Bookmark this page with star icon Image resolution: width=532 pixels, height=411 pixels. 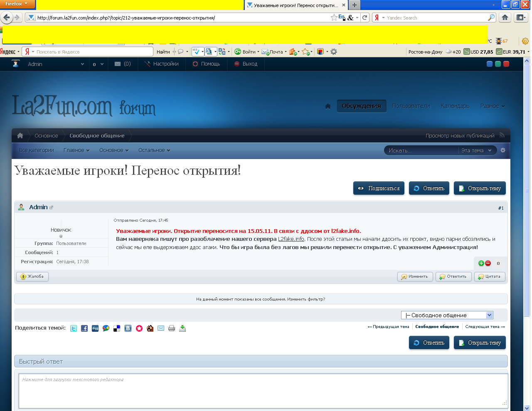(334, 17)
